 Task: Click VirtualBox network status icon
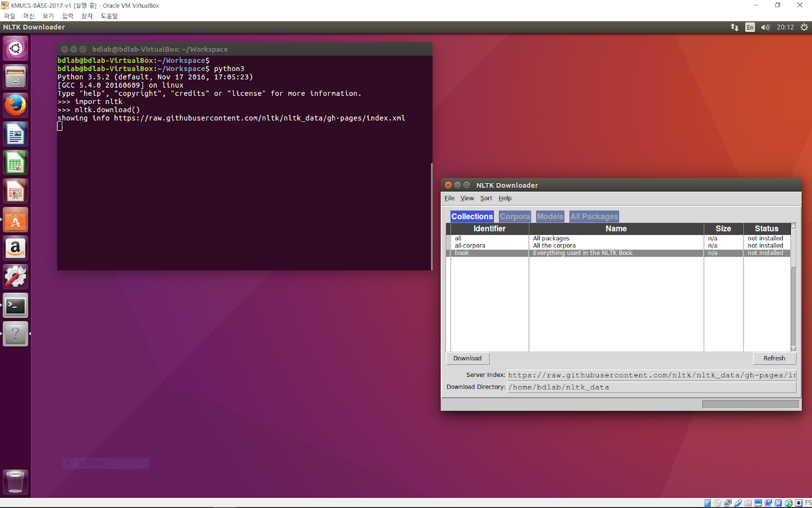(728, 503)
